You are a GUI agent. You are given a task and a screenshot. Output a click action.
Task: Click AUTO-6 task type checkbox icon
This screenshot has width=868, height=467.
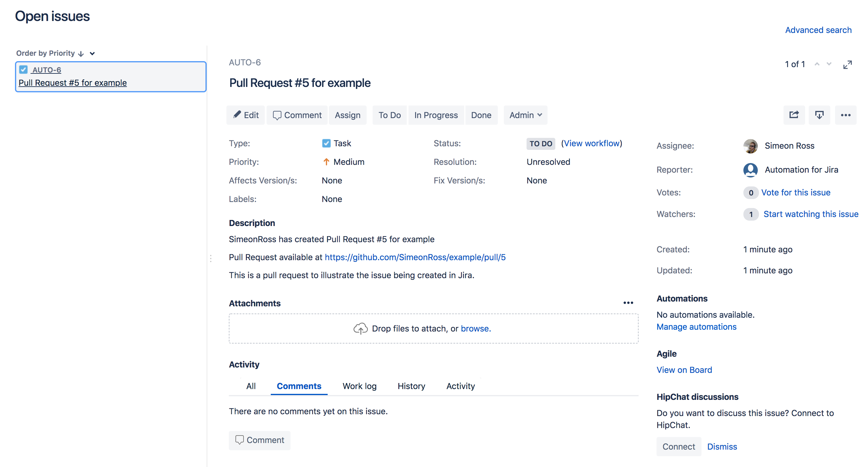tap(23, 70)
